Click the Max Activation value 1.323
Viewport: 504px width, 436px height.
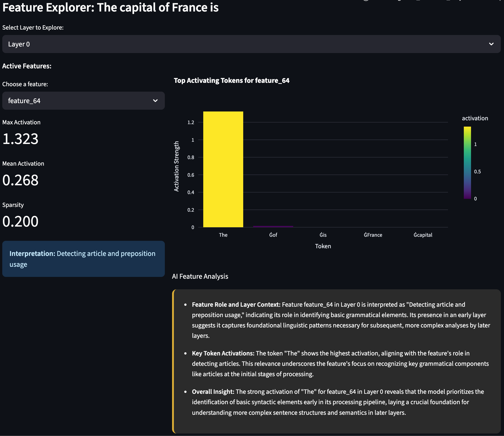[21, 139]
